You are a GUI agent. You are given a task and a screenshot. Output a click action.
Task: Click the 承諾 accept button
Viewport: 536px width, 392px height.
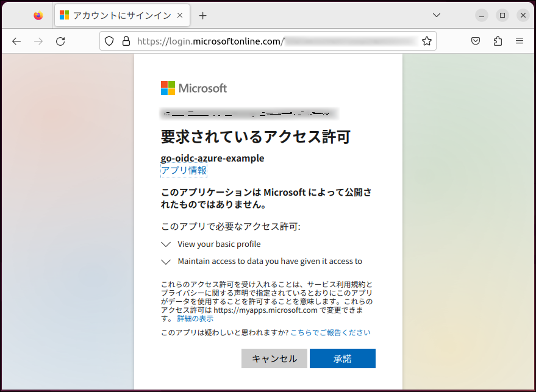(342, 358)
